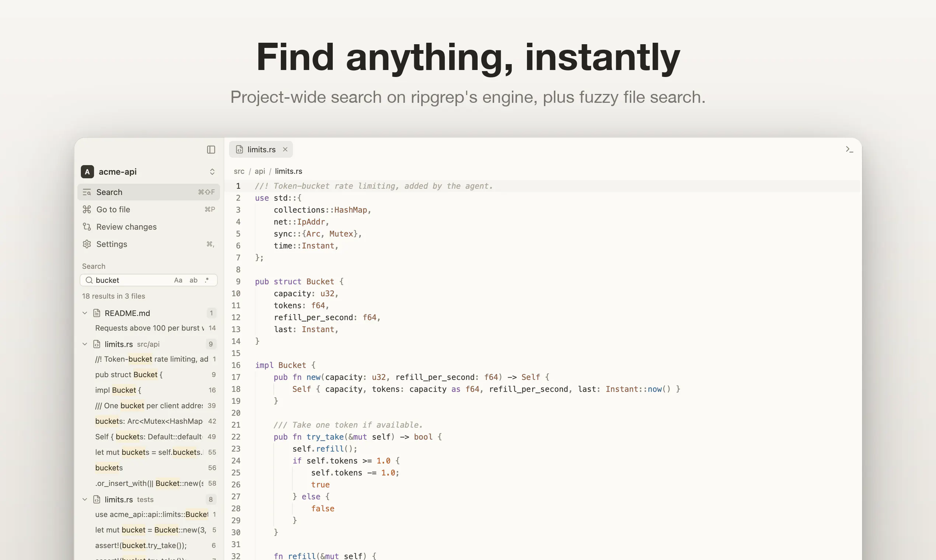Click the limits.rs breadcrumb

click(288, 171)
